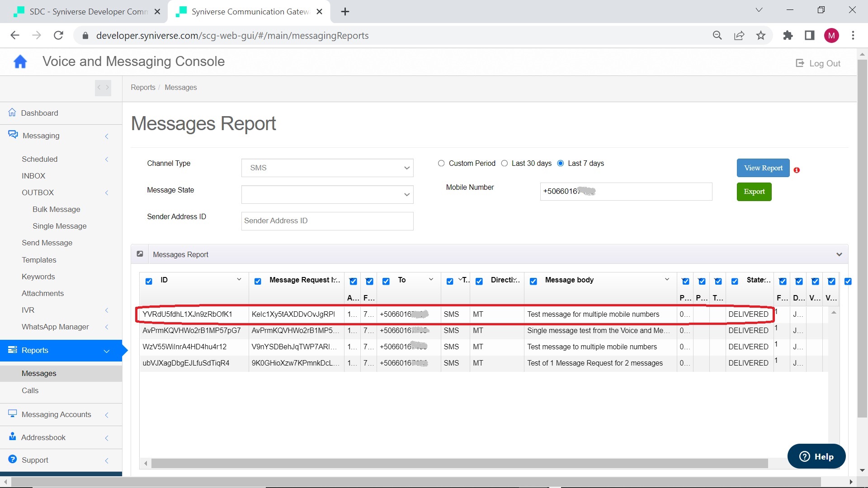Click the browser extensions puzzle icon
The height and width of the screenshot is (488, 868).
pos(788,36)
